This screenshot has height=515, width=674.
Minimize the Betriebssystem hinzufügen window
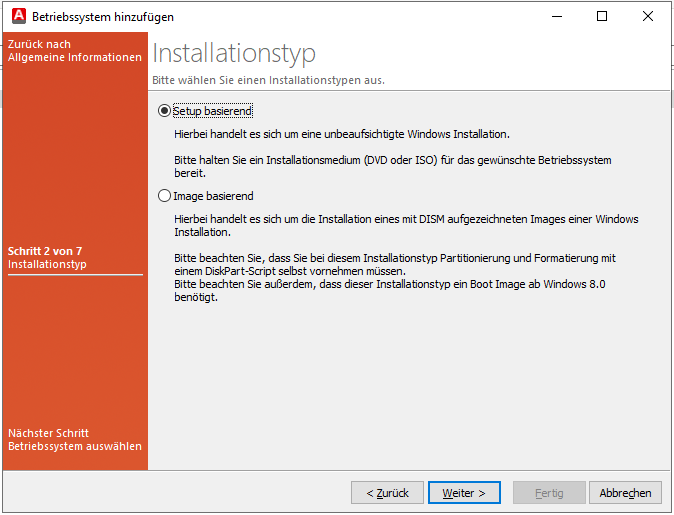556,16
